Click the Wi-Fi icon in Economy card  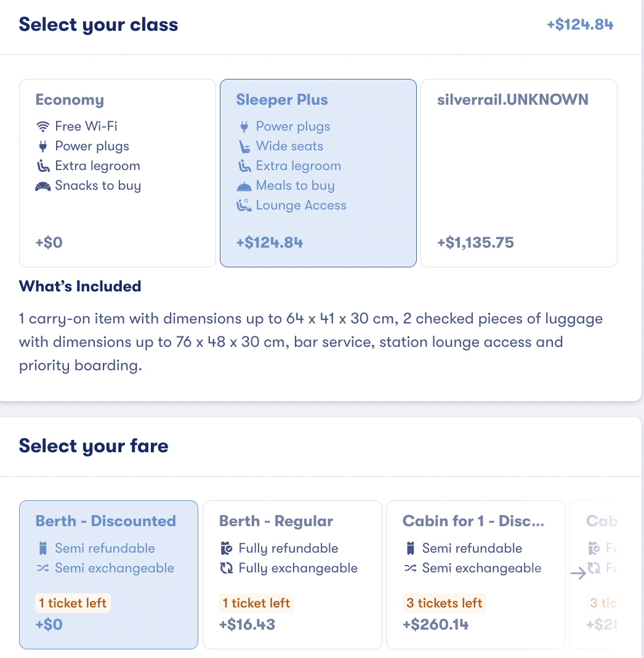click(x=42, y=127)
